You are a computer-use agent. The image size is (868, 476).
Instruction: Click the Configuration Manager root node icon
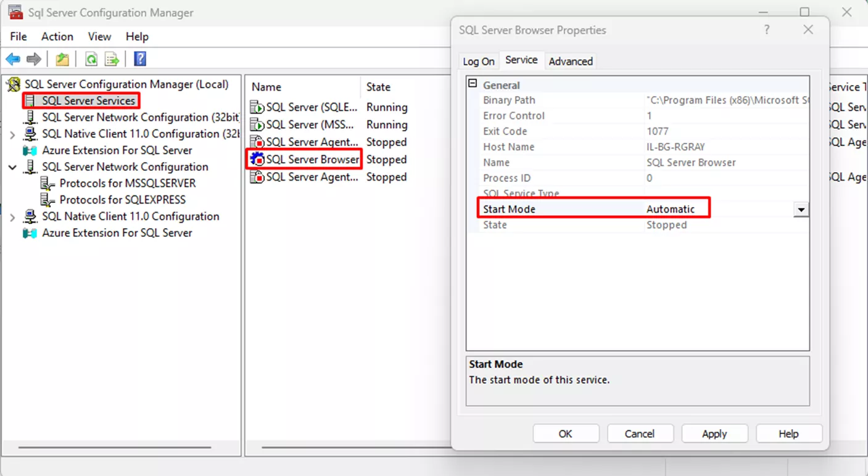(14, 84)
